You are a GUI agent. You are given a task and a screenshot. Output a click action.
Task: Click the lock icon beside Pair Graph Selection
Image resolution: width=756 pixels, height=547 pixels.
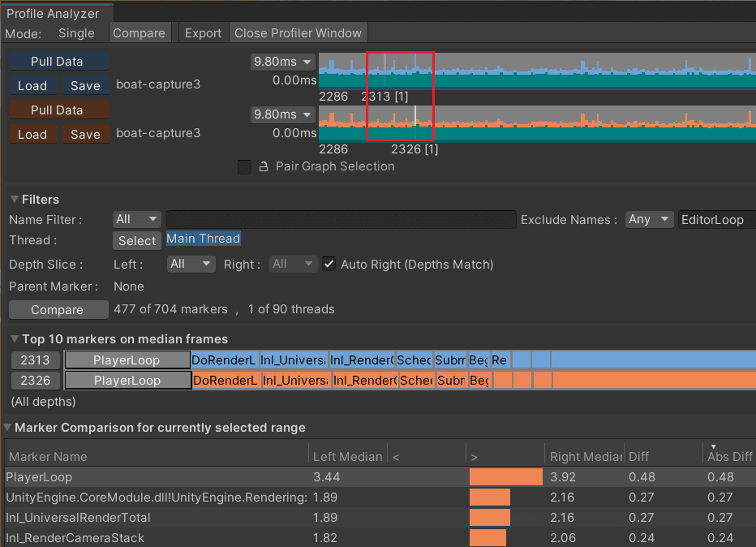(x=262, y=166)
